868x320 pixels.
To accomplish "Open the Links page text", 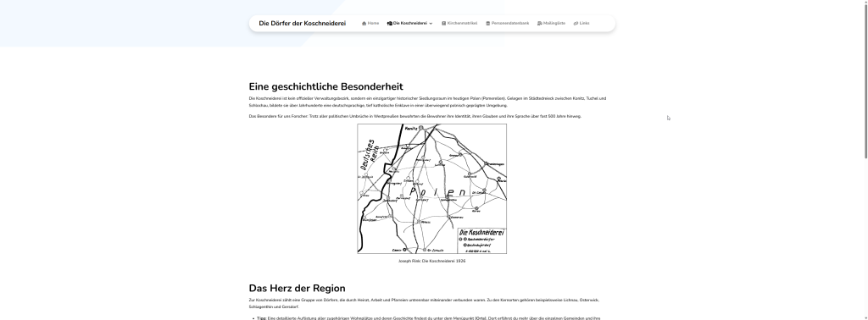I will tap(585, 23).
